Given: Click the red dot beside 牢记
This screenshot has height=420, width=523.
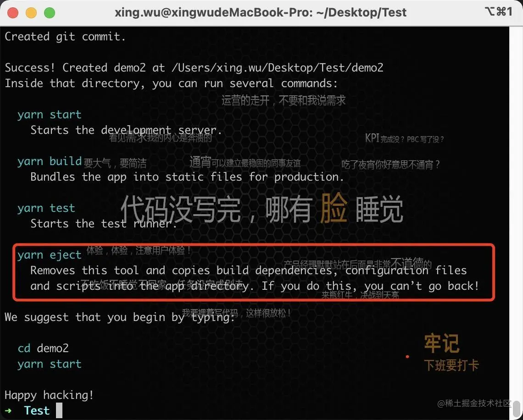Looking at the screenshot, I should click(407, 357).
